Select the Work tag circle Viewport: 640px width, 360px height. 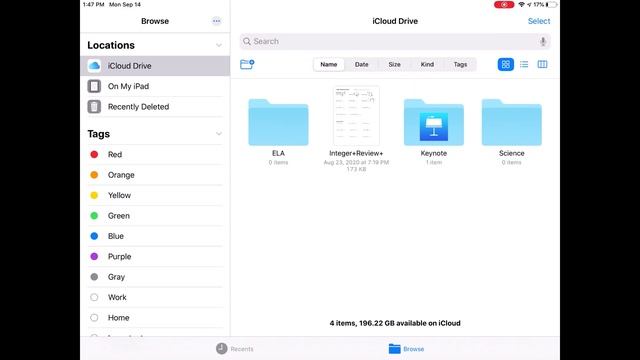click(94, 297)
